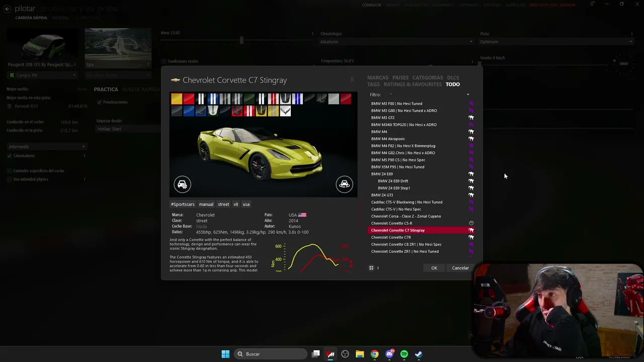The width and height of the screenshot is (644, 362).
Task: Select the white Corvette-logo skin swatch
Action: coord(285,111)
